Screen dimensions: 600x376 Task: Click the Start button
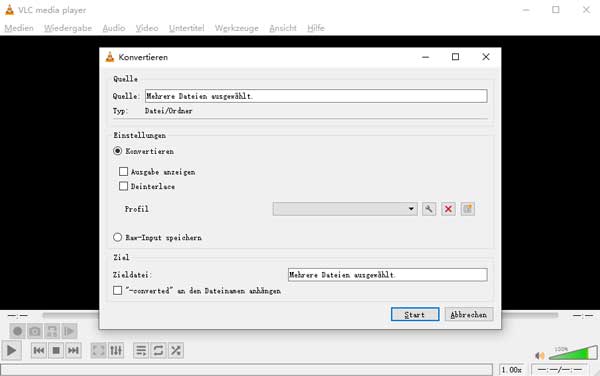click(x=415, y=314)
